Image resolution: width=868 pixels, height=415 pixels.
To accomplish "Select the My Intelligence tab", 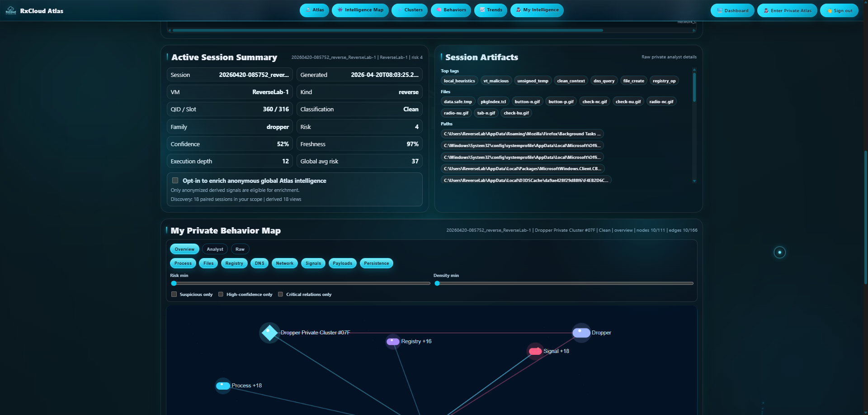I will click(537, 10).
